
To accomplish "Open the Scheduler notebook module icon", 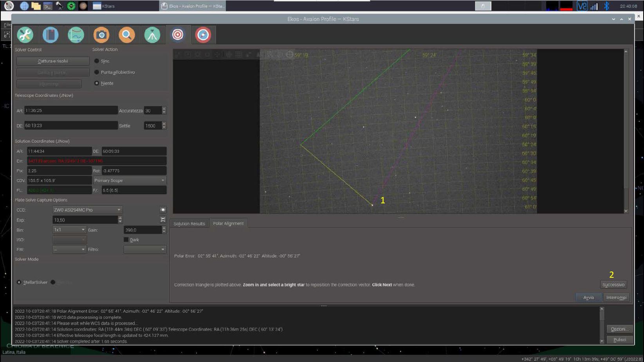I will (x=51, y=35).
